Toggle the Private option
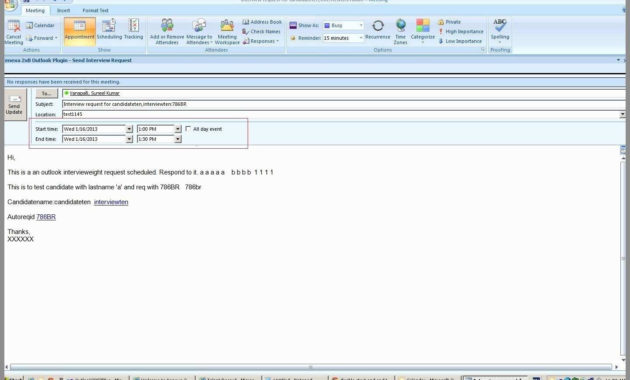Image resolution: width=630 pixels, height=380 pixels. pyautogui.click(x=450, y=22)
